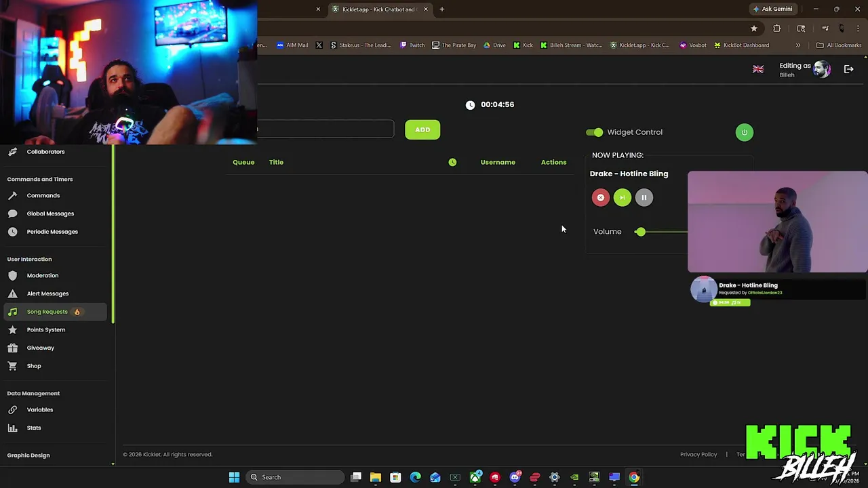Click Ask Gemini button
The height and width of the screenshot is (488, 868).
(x=772, y=9)
